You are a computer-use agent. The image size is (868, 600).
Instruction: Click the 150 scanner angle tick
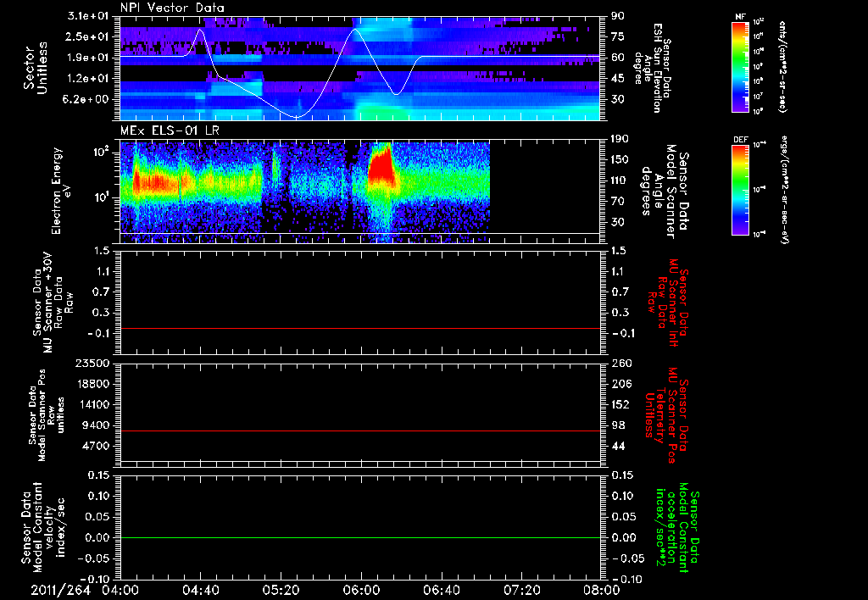coord(620,160)
